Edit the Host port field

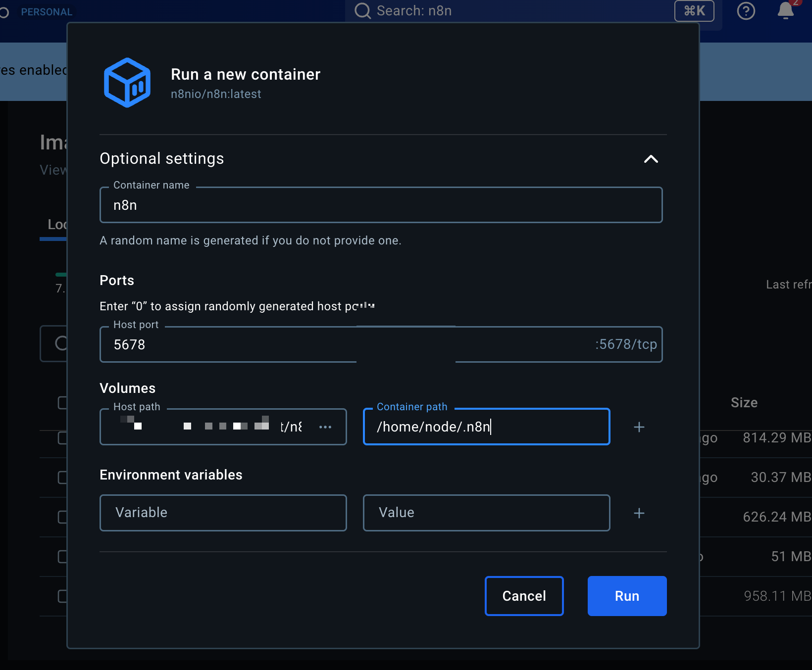tap(381, 344)
